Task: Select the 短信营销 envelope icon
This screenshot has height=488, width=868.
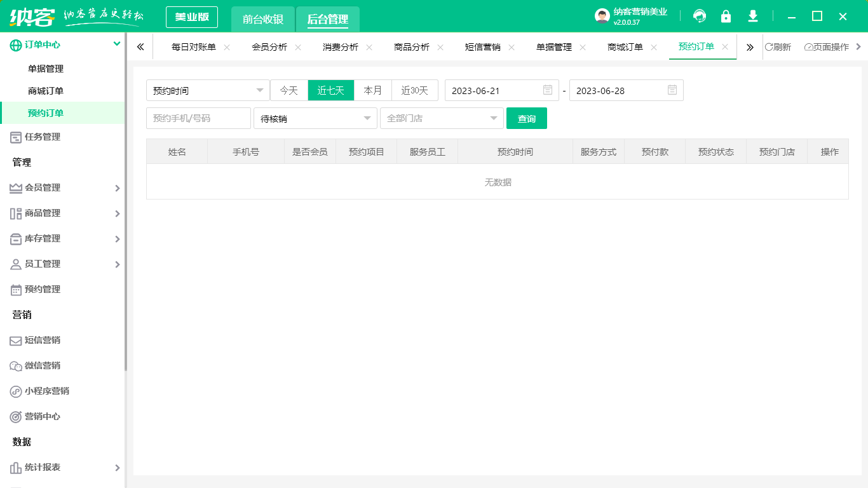Action: click(14, 340)
